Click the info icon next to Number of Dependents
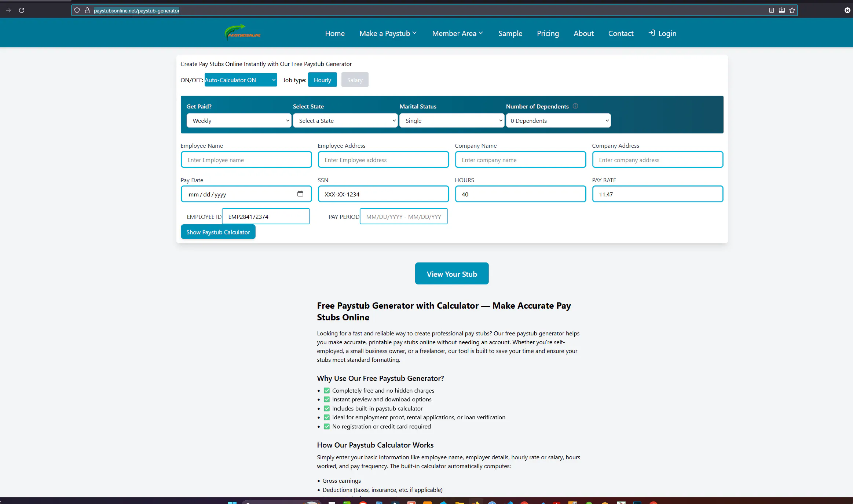This screenshot has width=853, height=504. (575, 106)
